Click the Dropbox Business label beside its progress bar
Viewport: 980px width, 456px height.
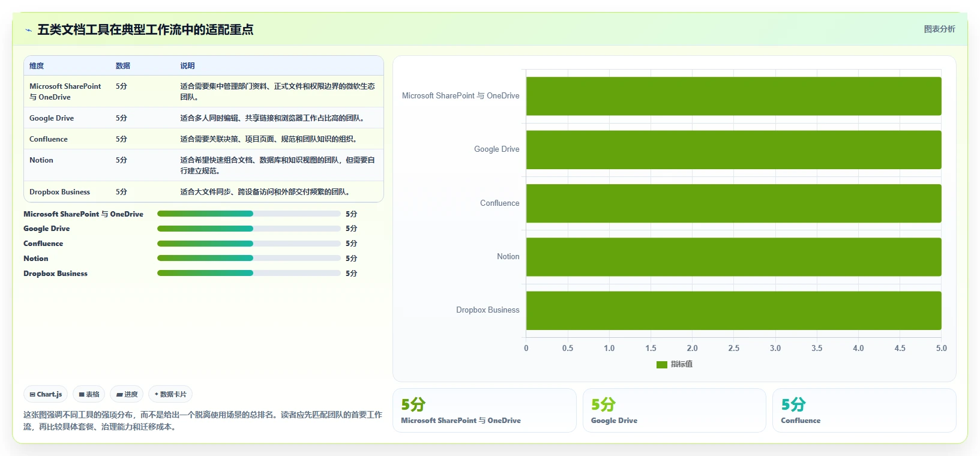(x=56, y=274)
